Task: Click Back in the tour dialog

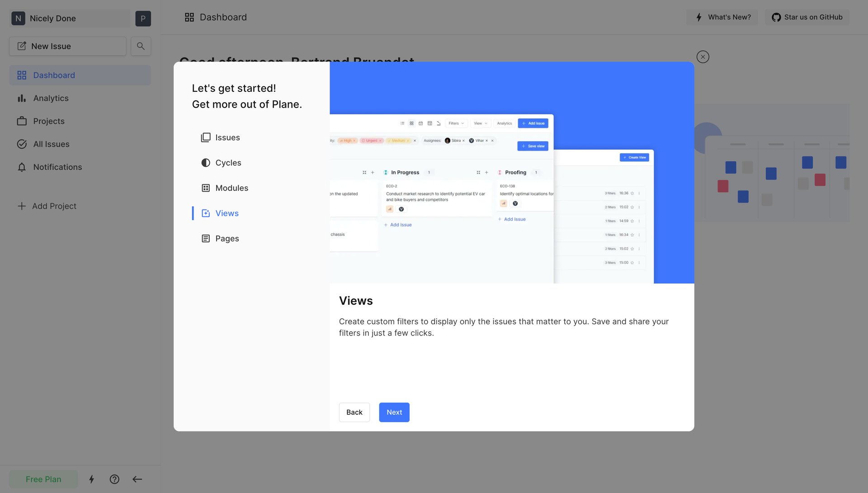Action: (354, 412)
